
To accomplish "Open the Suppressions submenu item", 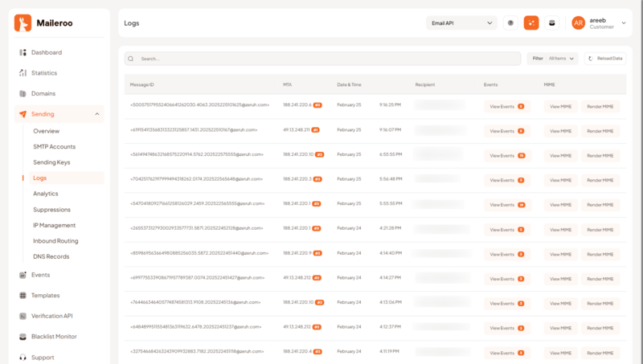I will [52, 209].
